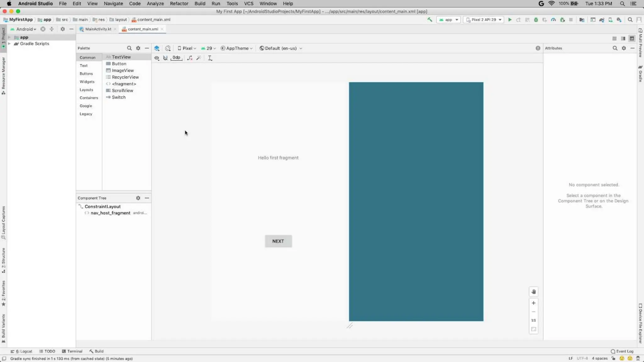Click the Clear All Constraints icon

(190, 58)
